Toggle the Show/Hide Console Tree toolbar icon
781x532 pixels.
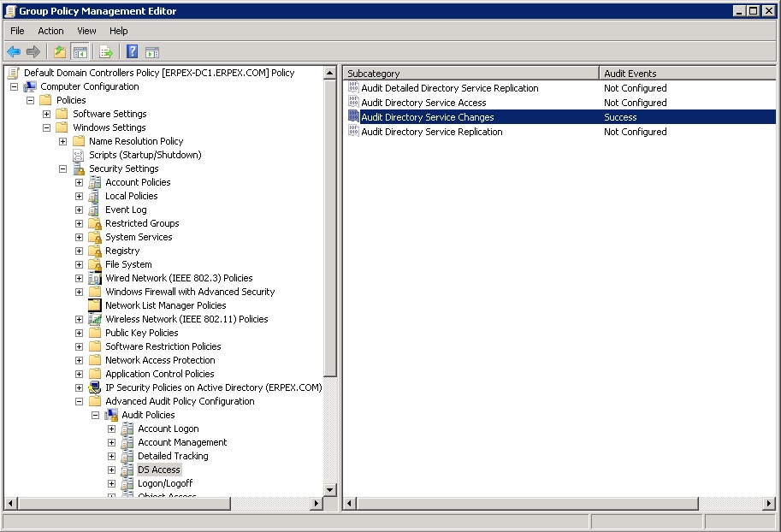pyautogui.click(x=80, y=51)
